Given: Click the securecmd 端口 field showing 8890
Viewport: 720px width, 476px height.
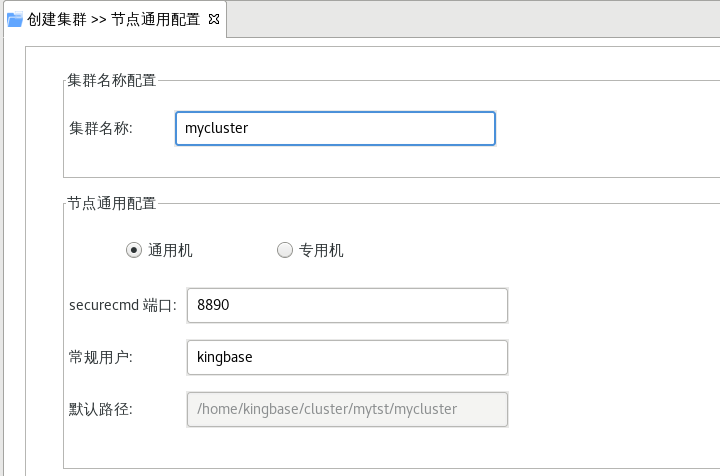Looking at the screenshot, I should 346,305.
